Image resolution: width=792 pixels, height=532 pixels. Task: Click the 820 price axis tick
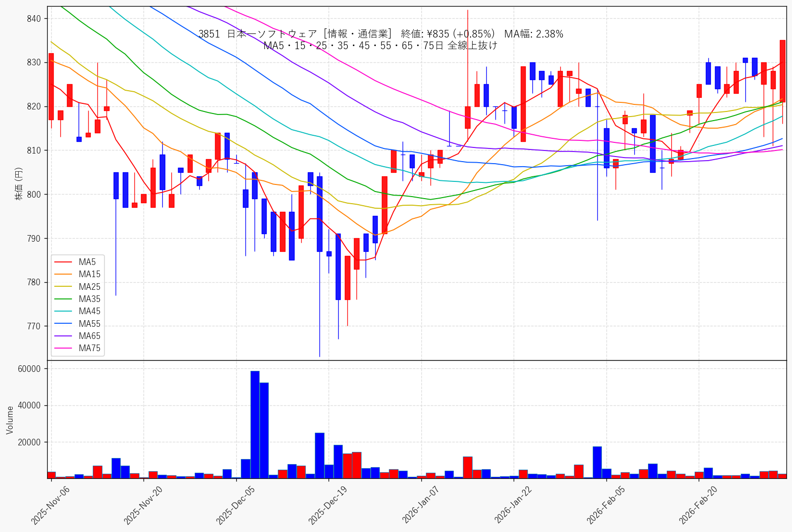[x=34, y=106]
